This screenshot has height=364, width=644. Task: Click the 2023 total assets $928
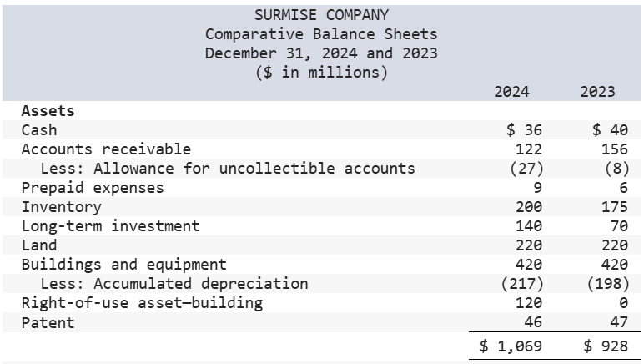(x=606, y=346)
